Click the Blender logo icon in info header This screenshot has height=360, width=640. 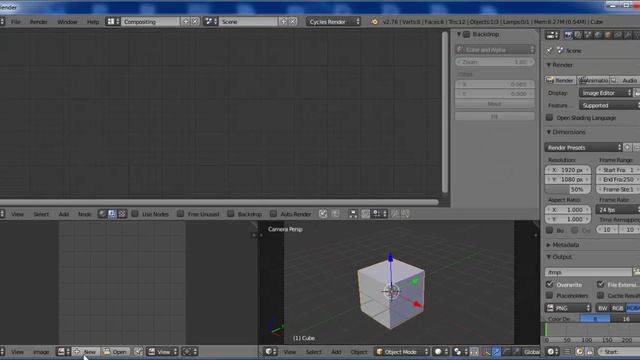click(375, 22)
